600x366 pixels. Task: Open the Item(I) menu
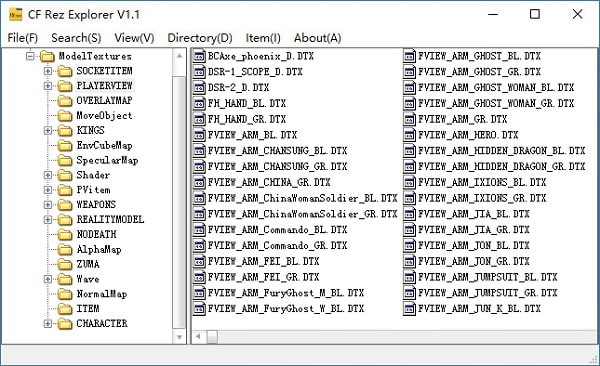(x=263, y=38)
